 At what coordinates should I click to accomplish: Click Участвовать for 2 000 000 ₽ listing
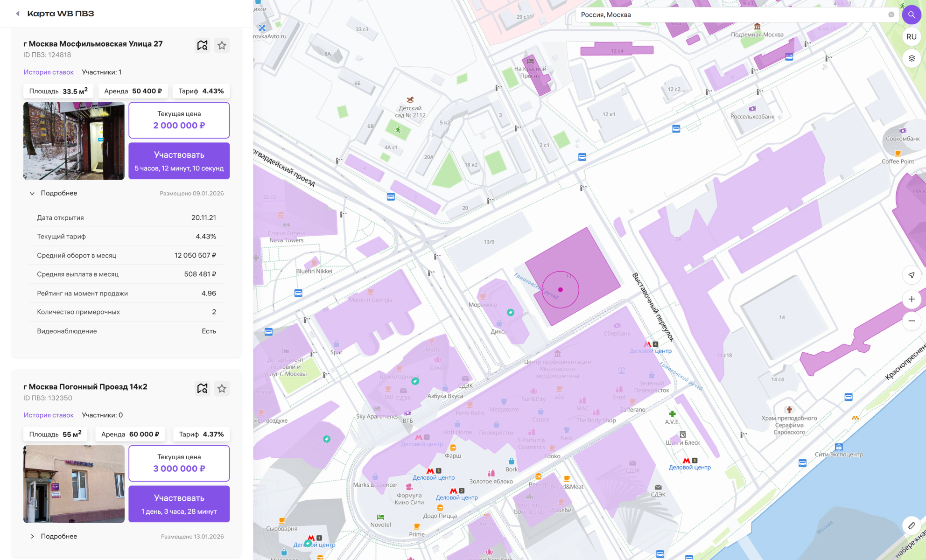click(179, 161)
